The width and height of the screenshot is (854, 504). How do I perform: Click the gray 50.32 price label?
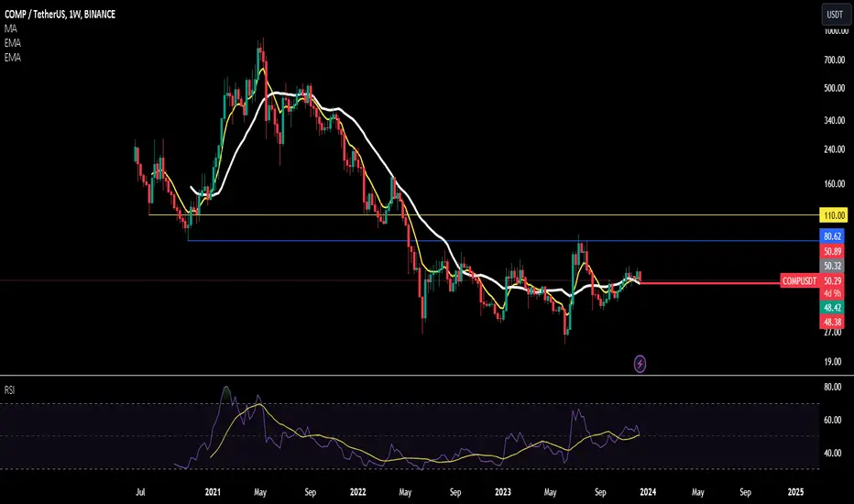pos(832,266)
